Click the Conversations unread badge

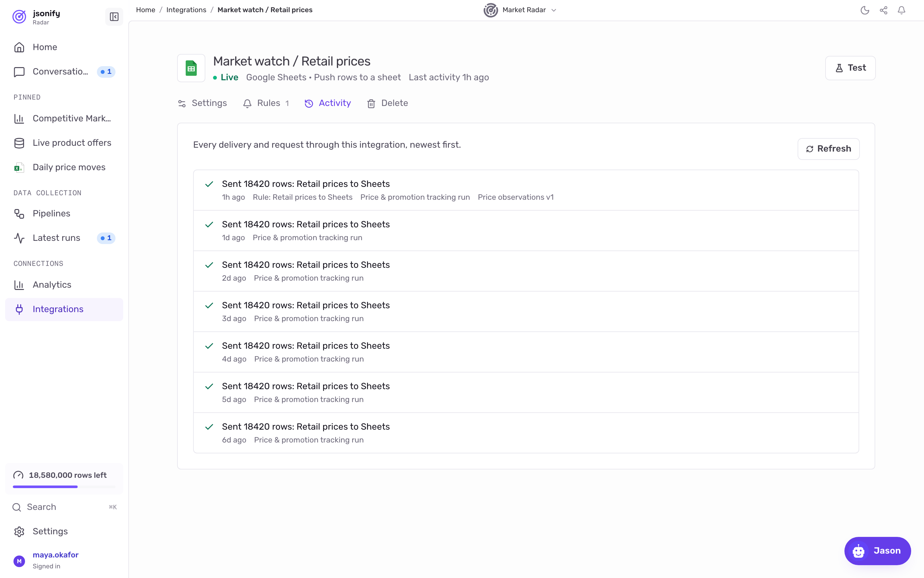106,72
